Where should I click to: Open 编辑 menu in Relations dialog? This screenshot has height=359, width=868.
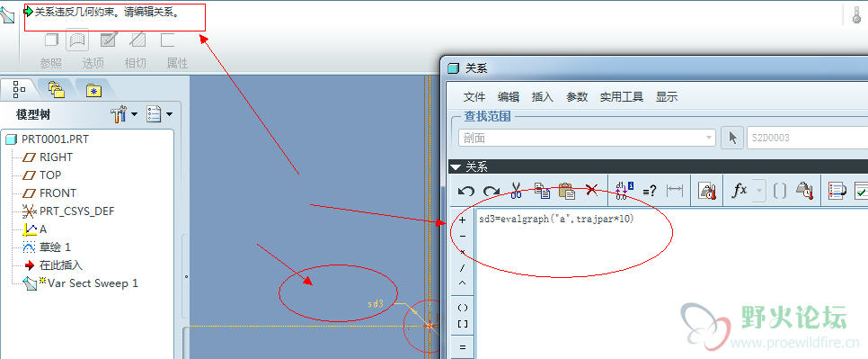(509, 97)
